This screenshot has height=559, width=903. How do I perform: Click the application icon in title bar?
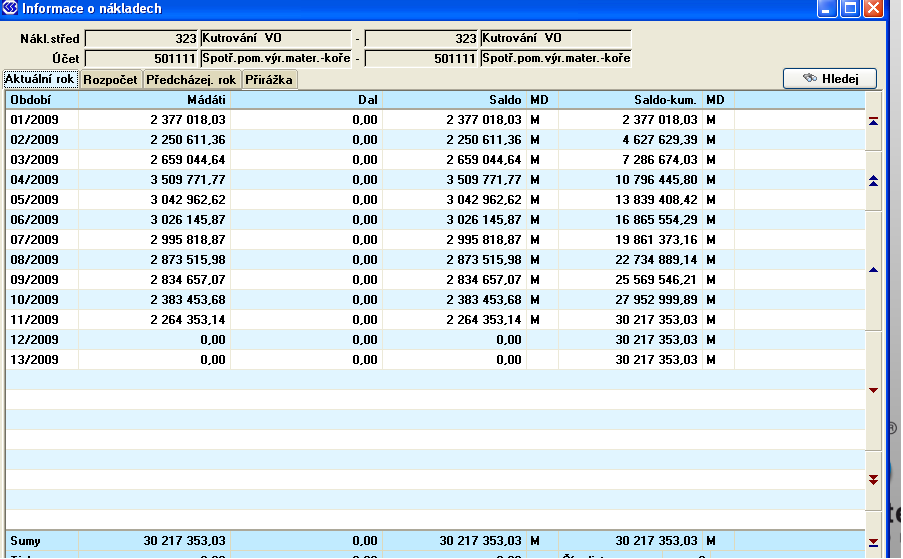click(10, 8)
